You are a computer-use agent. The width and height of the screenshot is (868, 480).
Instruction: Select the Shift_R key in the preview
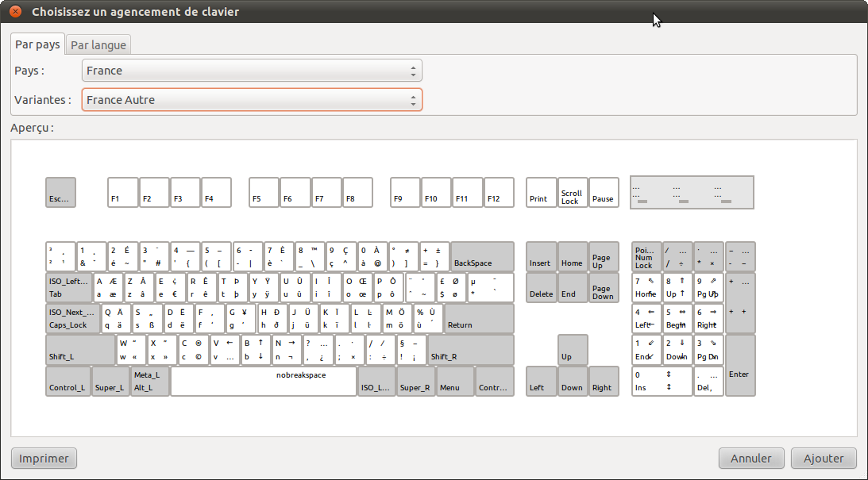click(x=470, y=349)
